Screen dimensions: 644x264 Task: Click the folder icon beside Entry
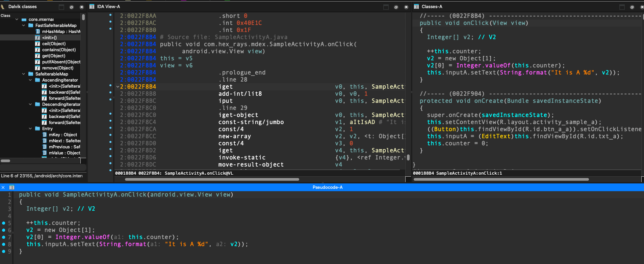tap(37, 128)
